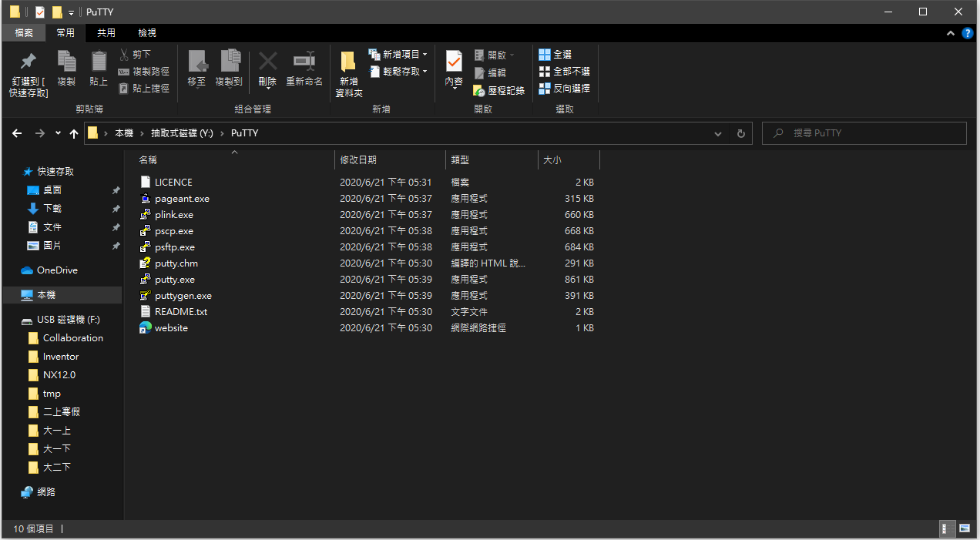The width and height of the screenshot is (980, 540).
Task: Select the puttygen.exe file icon
Action: [146, 296]
